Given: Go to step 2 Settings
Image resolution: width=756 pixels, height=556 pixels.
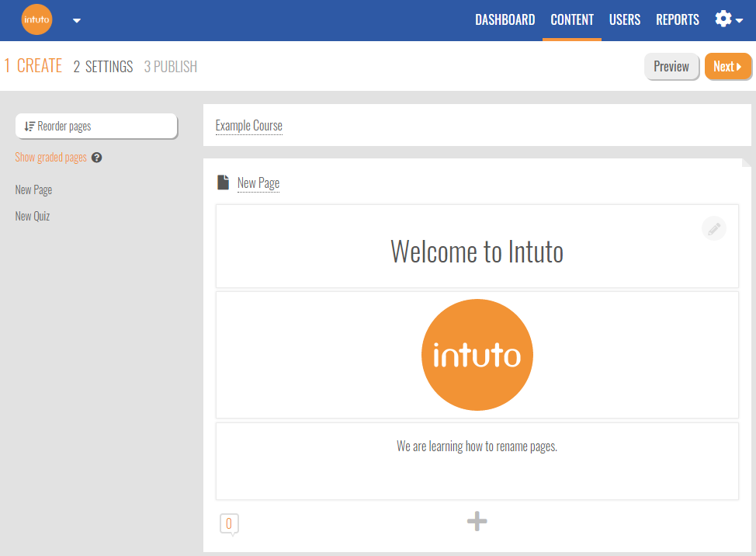Looking at the screenshot, I should (x=103, y=67).
